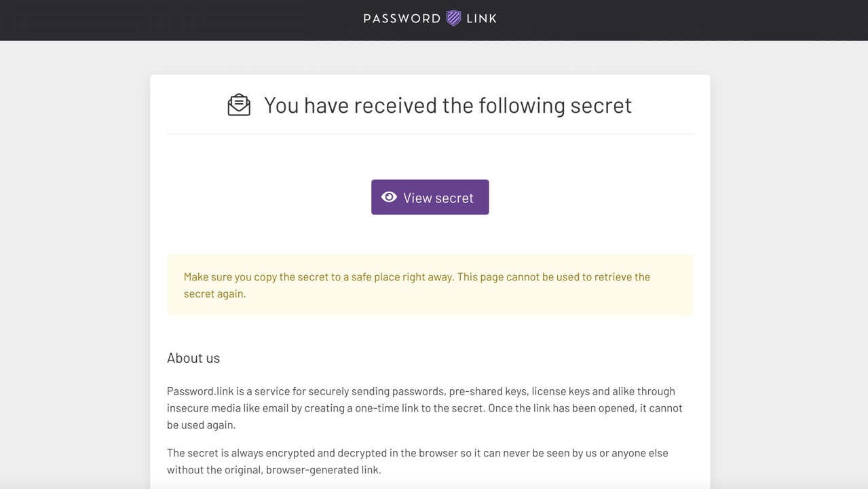
Task: Click the View secret button
Action: (x=430, y=197)
